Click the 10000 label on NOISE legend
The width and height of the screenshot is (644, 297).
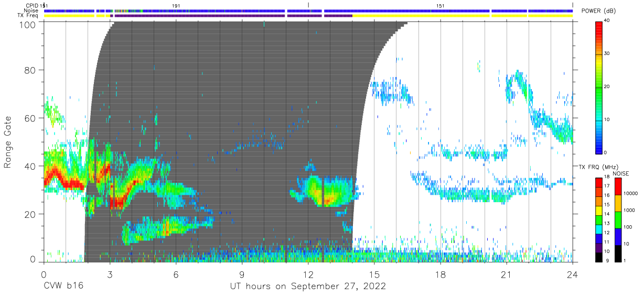click(x=631, y=194)
